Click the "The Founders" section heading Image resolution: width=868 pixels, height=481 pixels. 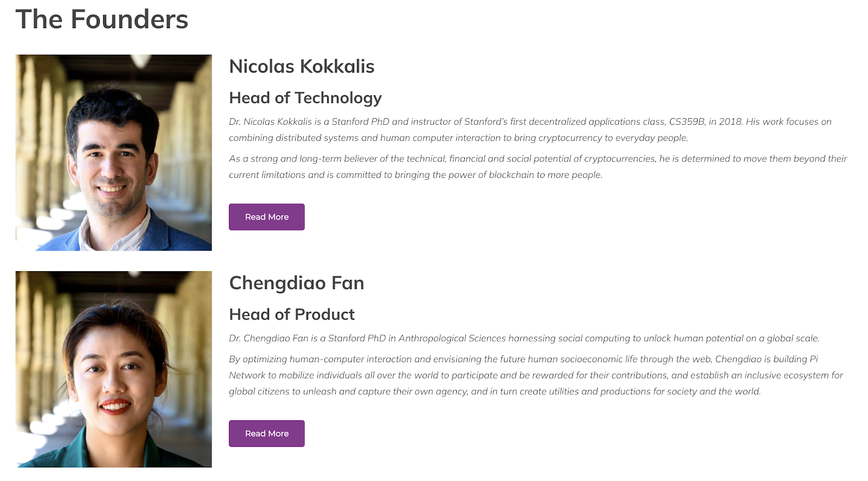point(102,20)
